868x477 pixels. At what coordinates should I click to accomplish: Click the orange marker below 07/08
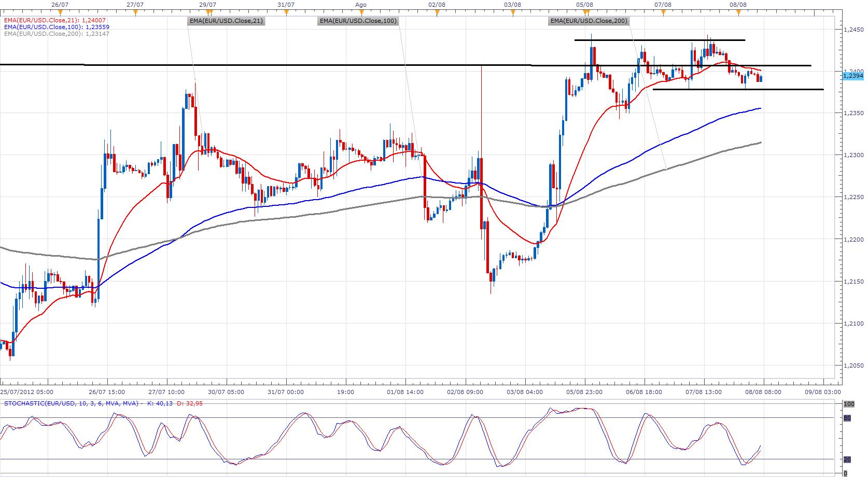pos(663,13)
